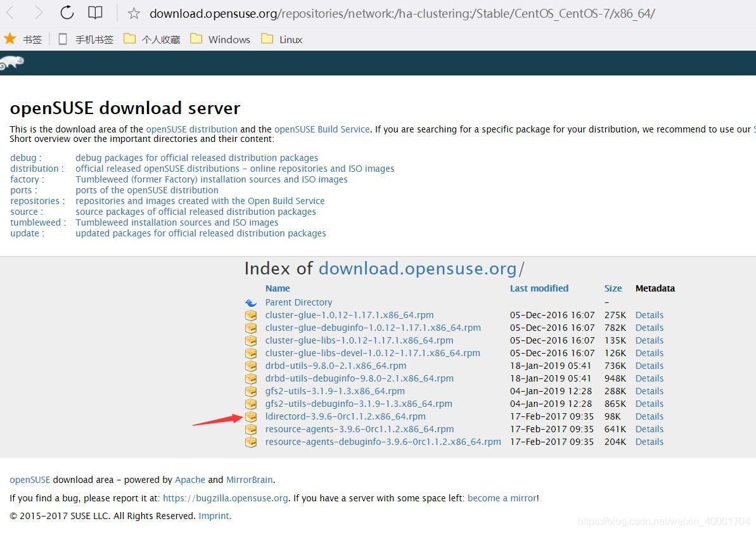Click the Parent Directory back icon
Viewport: 756px width, 533px height.
(251, 302)
